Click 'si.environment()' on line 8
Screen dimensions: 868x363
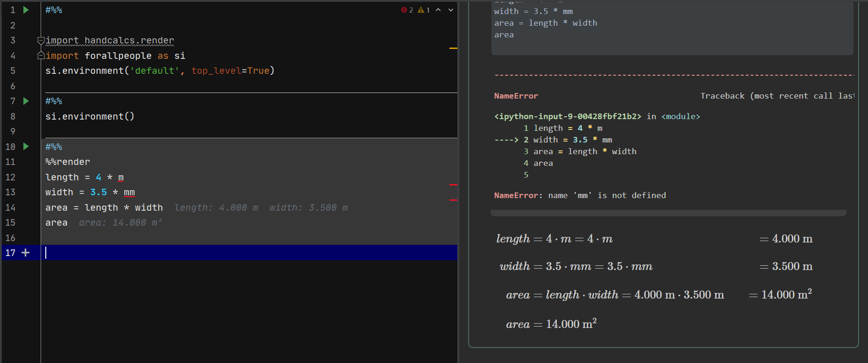tap(90, 116)
